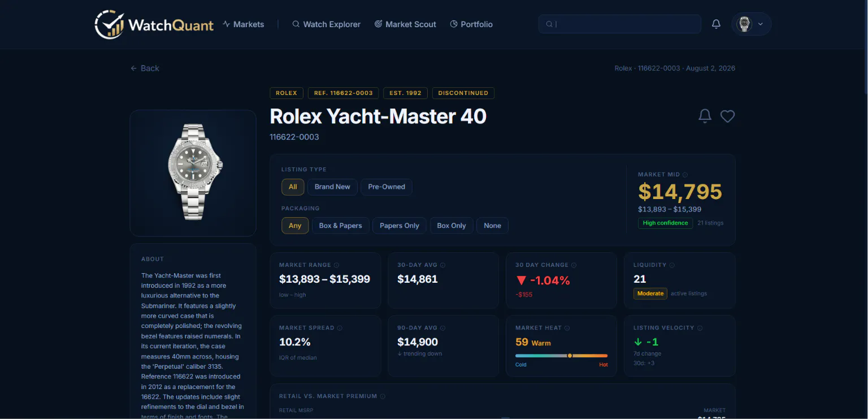Click the breadcrumb Rolex 116622-0003 date text

[x=675, y=68]
